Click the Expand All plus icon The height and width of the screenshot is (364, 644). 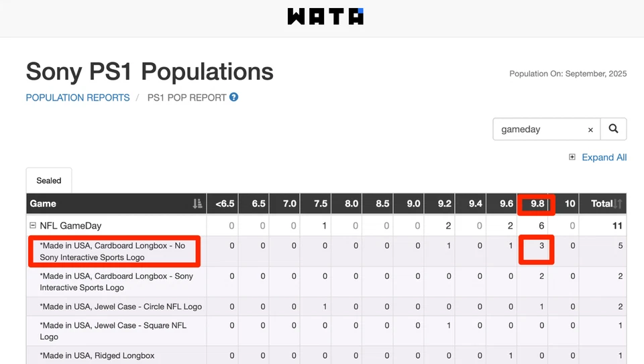pyautogui.click(x=572, y=158)
